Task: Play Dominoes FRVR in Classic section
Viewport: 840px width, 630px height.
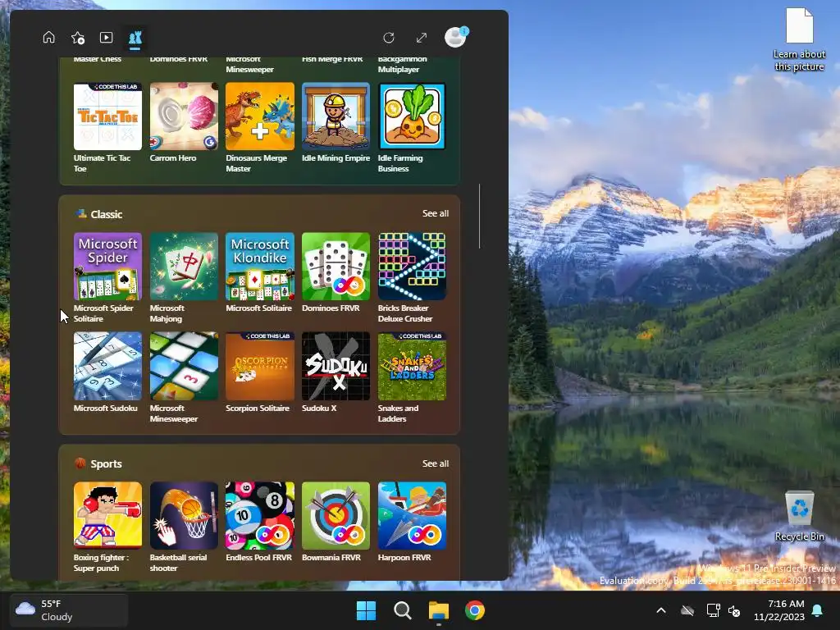Action: [x=336, y=272]
